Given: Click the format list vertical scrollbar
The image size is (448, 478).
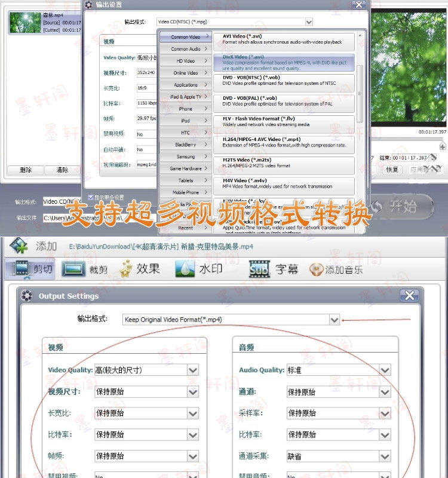Looking at the screenshot, I should coord(360,94).
